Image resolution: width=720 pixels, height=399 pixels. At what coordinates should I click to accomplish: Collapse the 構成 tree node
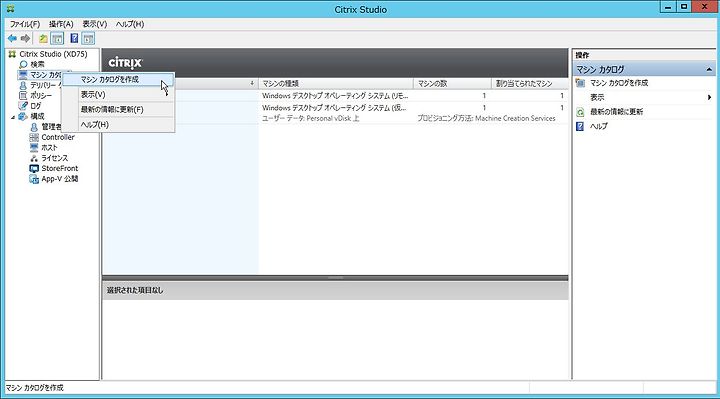[13, 117]
